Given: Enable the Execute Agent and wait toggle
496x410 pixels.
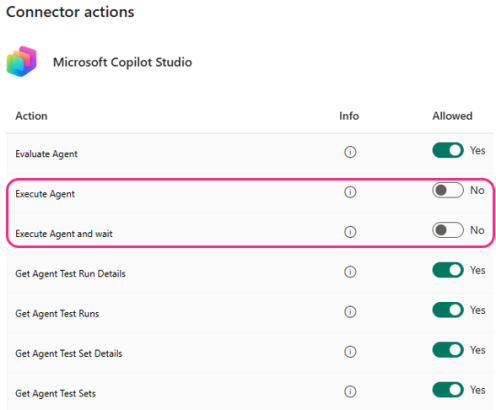Looking at the screenshot, I should (x=448, y=230).
